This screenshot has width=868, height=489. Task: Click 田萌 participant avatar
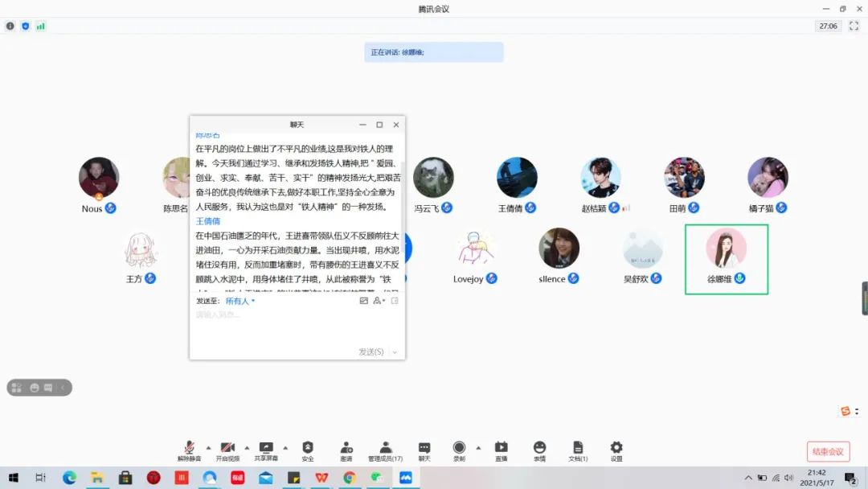click(684, 177)
